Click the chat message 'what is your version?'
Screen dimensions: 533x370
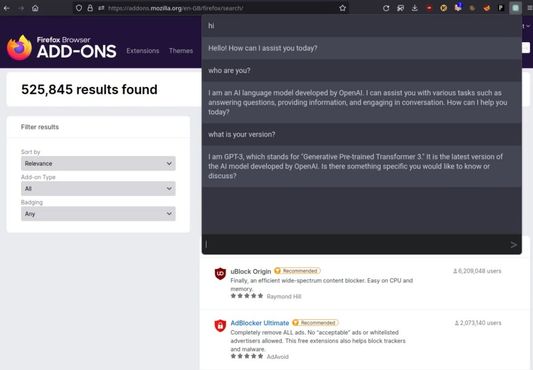click(242, 134)
